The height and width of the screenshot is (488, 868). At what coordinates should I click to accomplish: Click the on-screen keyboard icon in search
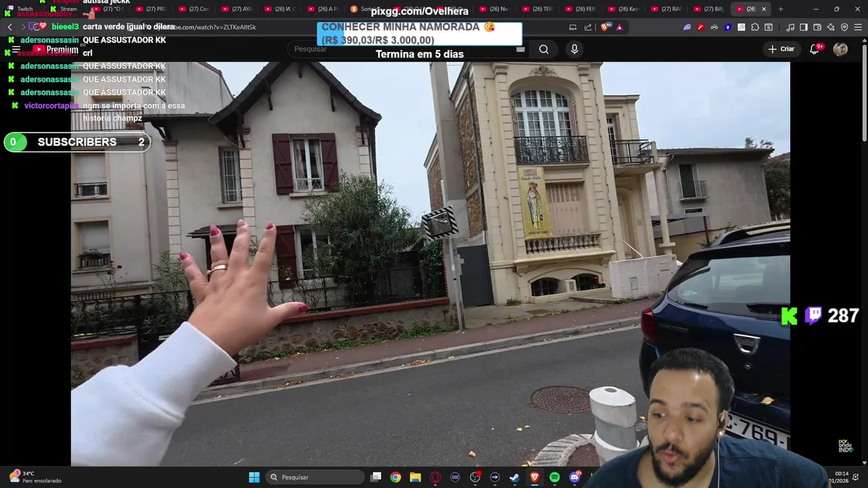(520, 49)
